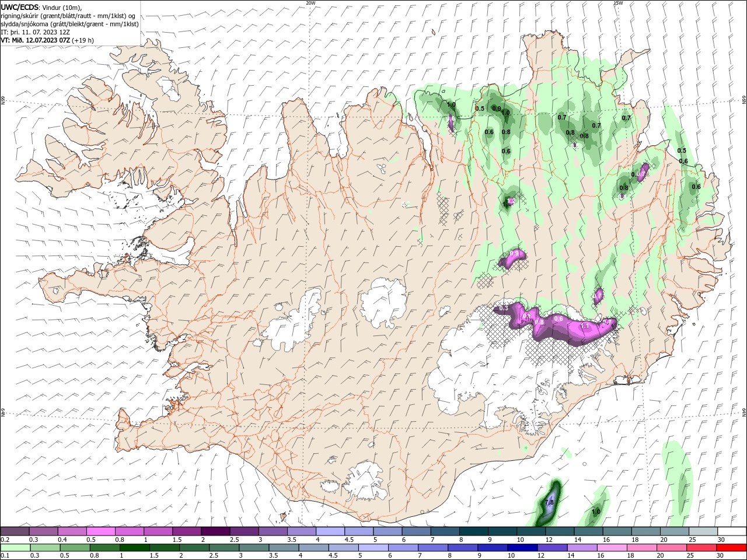747x560 pixels.
Task: Select the 'IT: þri. 11. 07. 2023 12Z' line
Action: [x=35, y=32]
